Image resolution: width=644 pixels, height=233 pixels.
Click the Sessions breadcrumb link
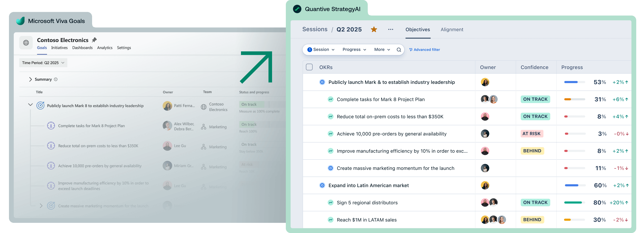coord(315,29)
